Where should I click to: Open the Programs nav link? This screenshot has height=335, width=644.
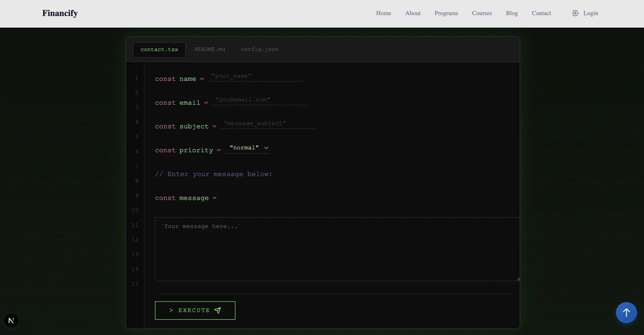point(446,13)
